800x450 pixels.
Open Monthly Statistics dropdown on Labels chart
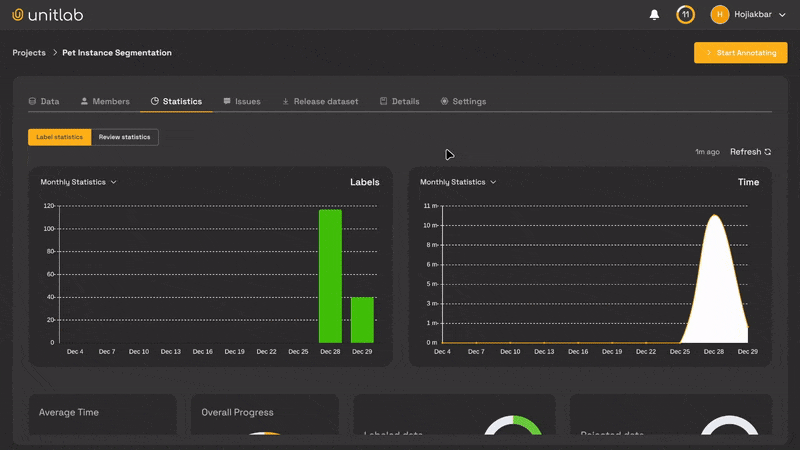[79, 182]
